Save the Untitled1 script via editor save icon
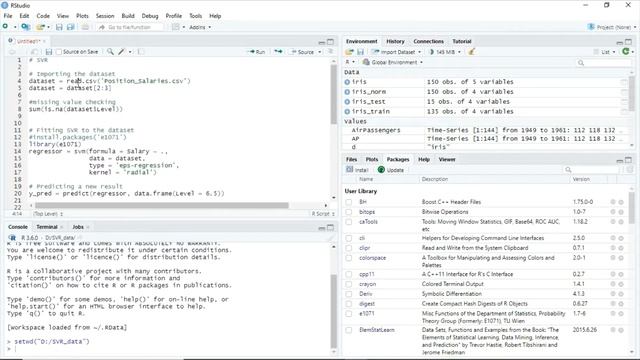The height and width of the screenshot is (360, 640). coord(49,52)
